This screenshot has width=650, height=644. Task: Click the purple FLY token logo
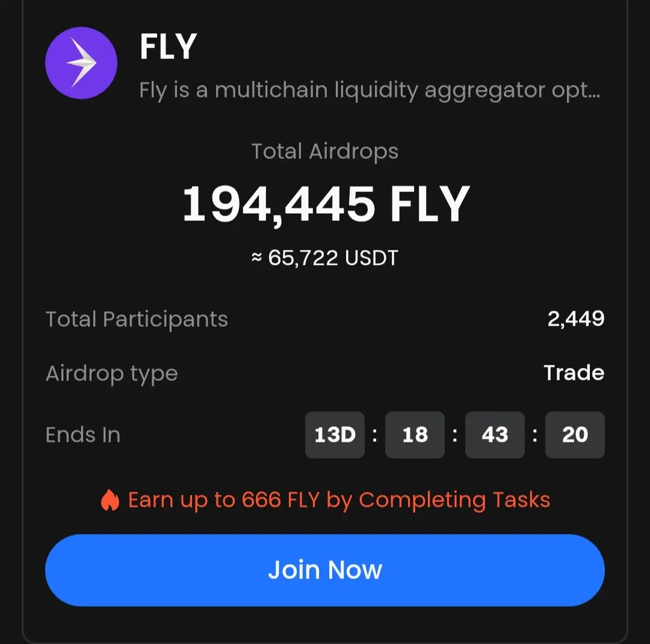[x=81, y=63]
